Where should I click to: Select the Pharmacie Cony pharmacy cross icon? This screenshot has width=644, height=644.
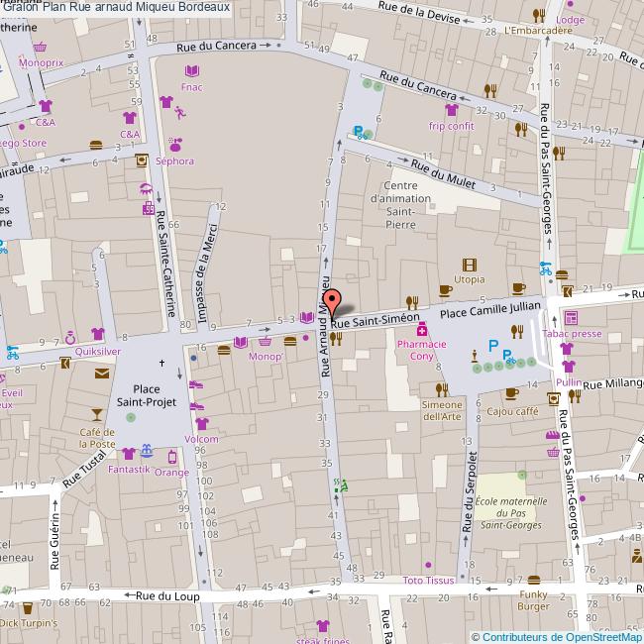[421, 329]
